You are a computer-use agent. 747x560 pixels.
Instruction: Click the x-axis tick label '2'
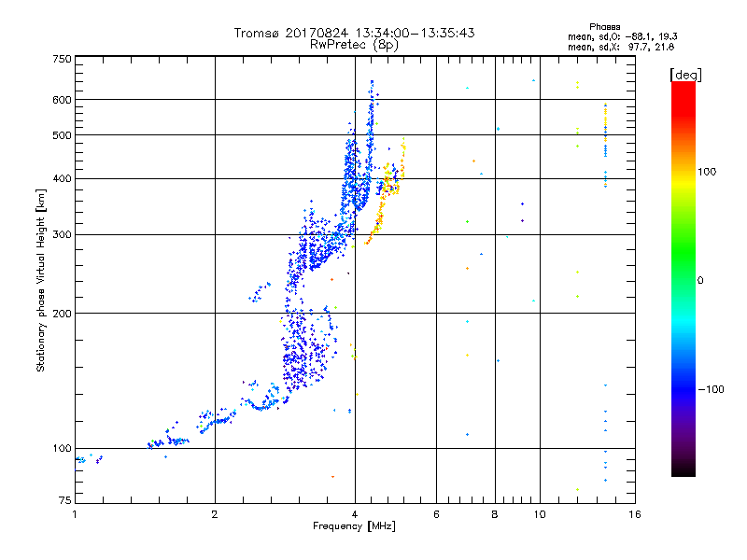coord(215,514)
